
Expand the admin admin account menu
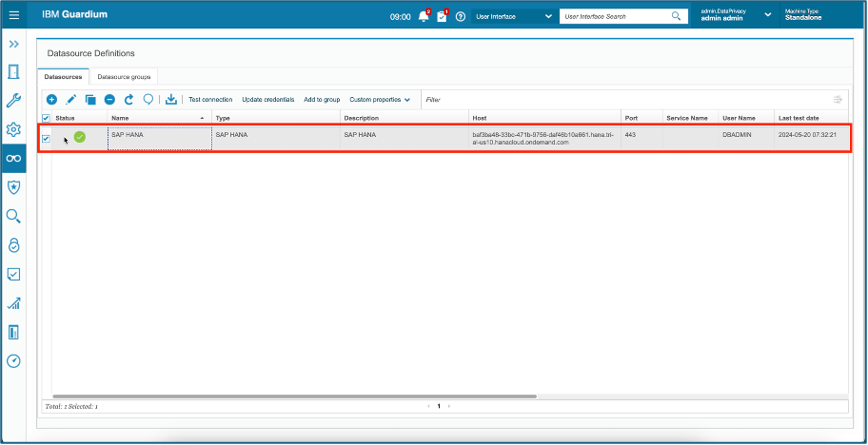tap(768, 15)
